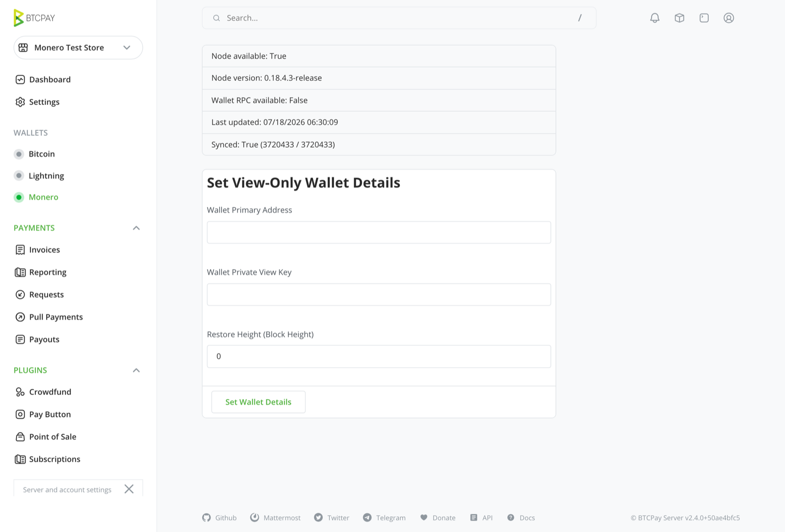Click the Set Wallet Details button
Viewport: 785px width, 532px height.
point(258,402)
